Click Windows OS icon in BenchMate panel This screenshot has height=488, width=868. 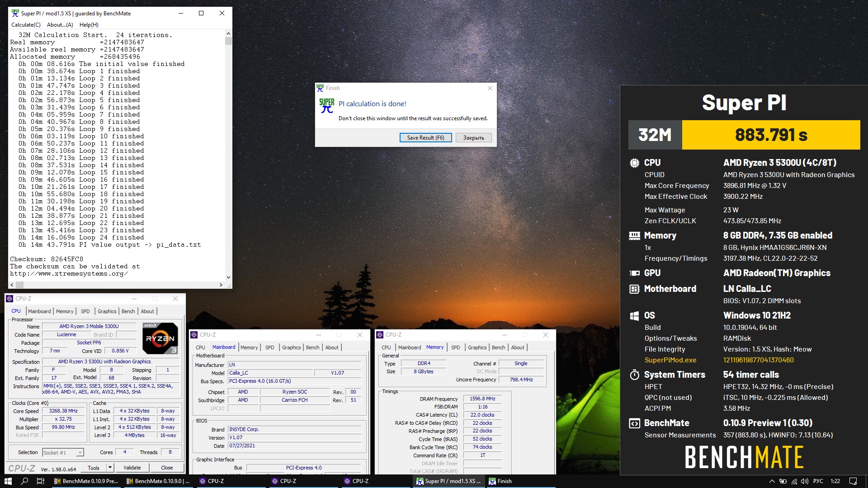[x=634, y=315]
